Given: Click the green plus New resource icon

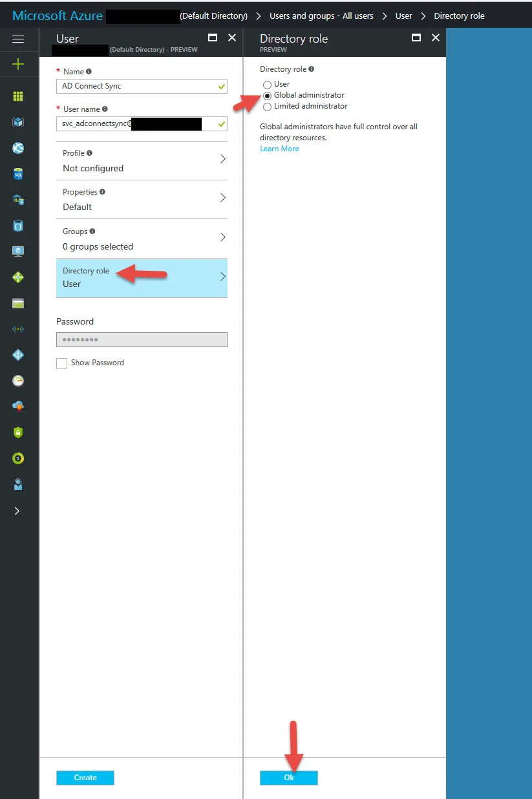Looking at the screenshot, I should click(18, 63).
